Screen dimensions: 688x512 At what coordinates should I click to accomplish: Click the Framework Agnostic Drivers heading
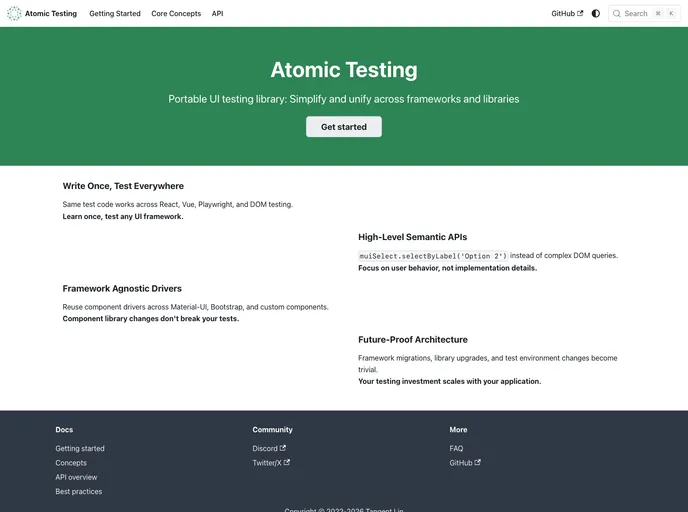pyautogui.click(x=122, y=289)
